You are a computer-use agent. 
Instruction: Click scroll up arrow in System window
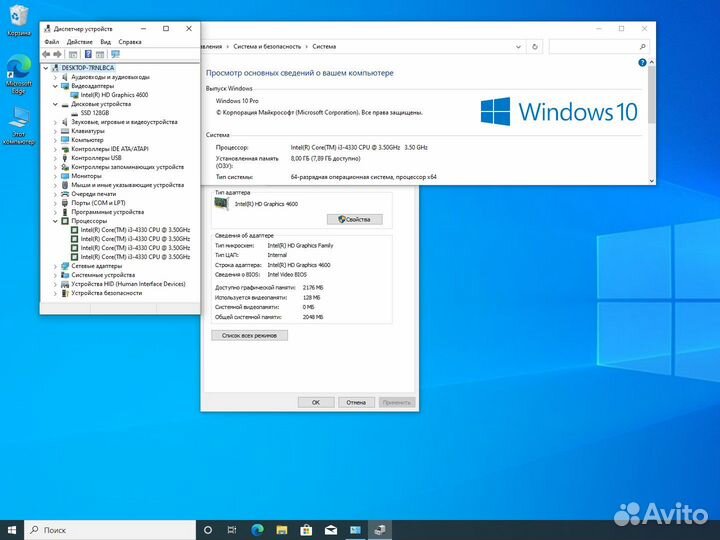coord(652,62)
